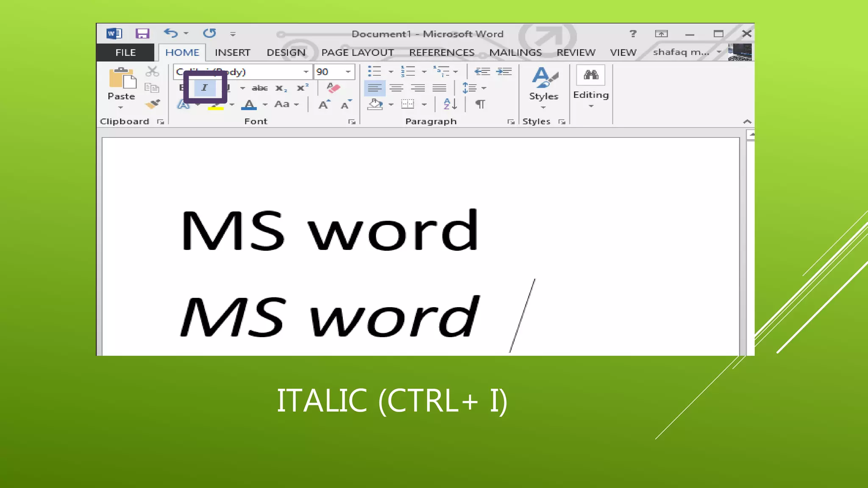
Task: Click the Borders grid icon
Action: (x=408, y=104)
